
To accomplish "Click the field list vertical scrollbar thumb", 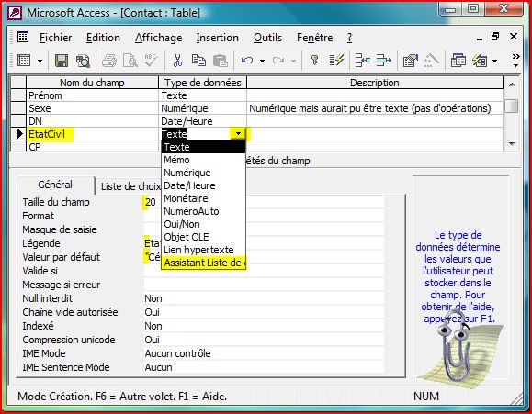I will 511,106.
